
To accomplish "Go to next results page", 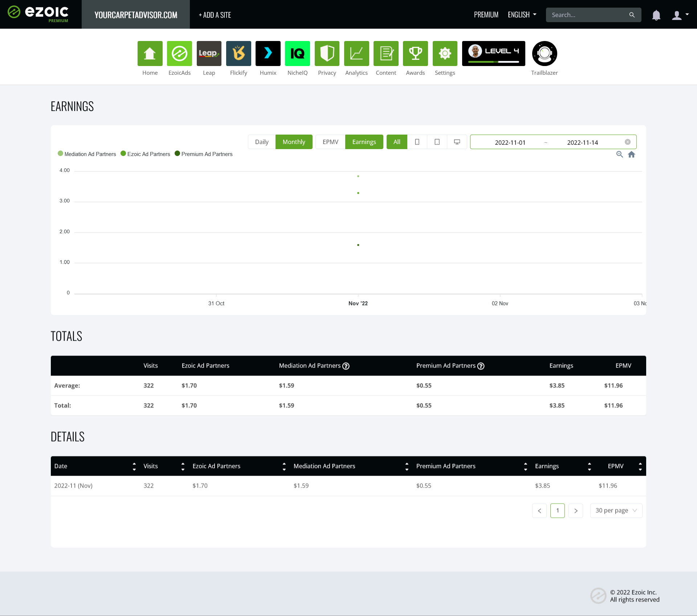I will coord(576,510).
